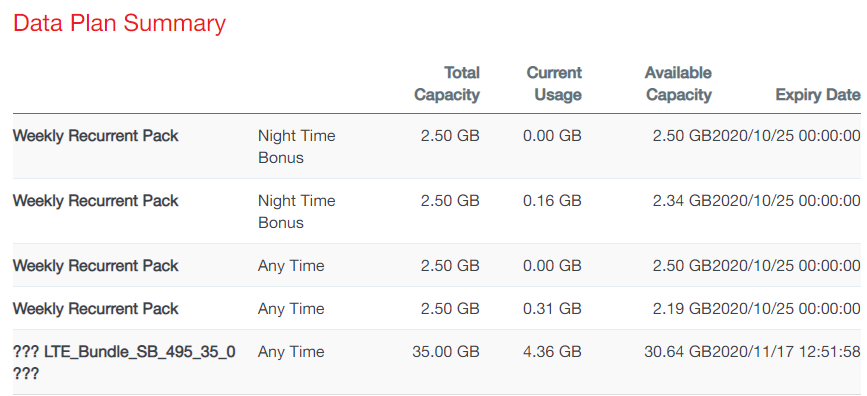Select the 0.31 GB current usage value

coord(552,308)
